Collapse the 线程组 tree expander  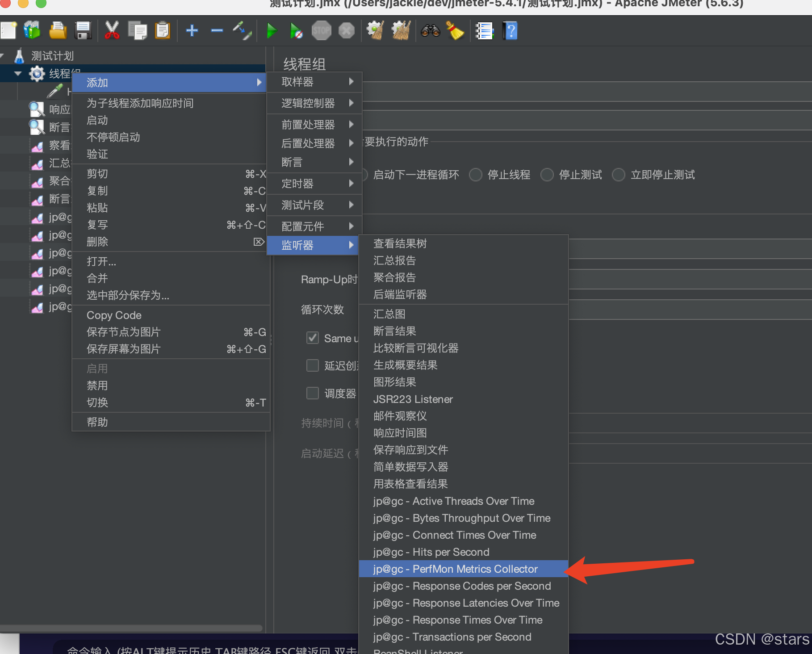(18, 74)
